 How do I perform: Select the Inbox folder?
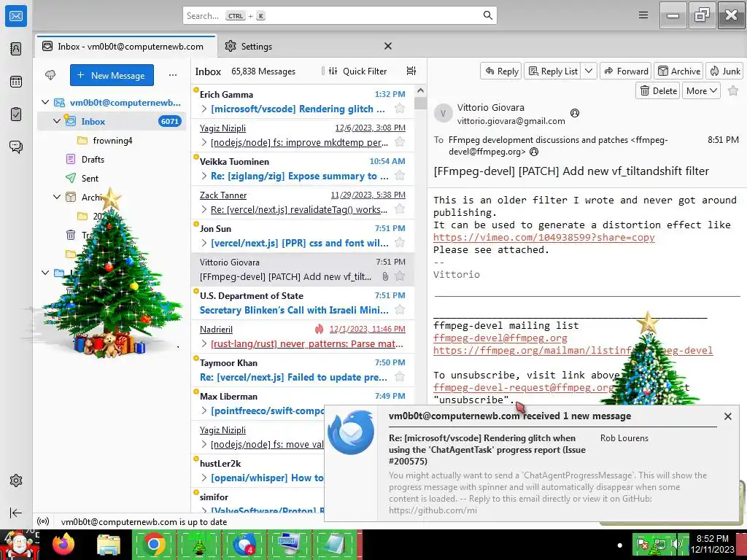(112, 121)
